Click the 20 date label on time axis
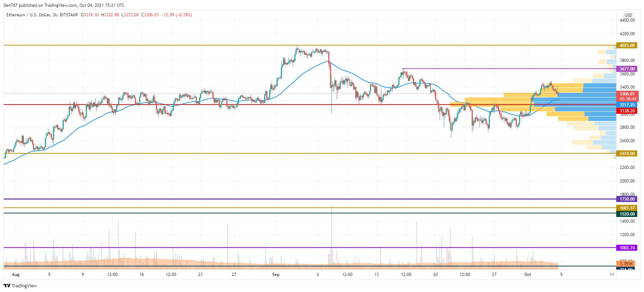The height and width of the screenshot is (292, 644). 435,275
